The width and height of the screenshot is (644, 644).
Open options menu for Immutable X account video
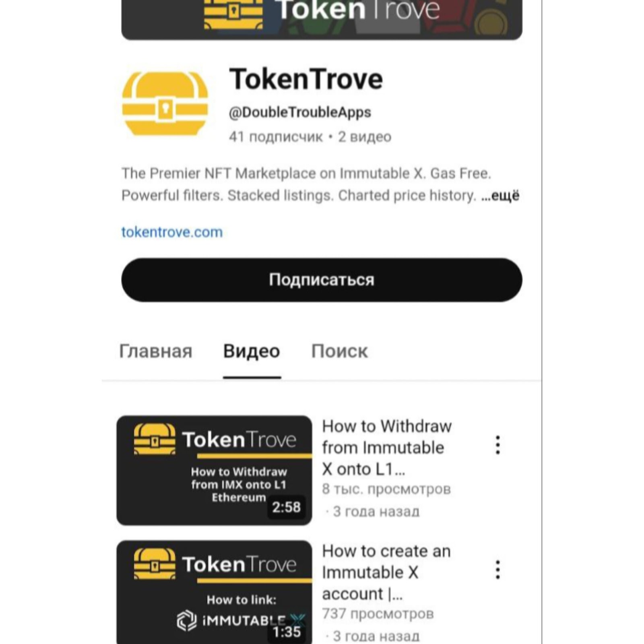click(x=498, y=570)
